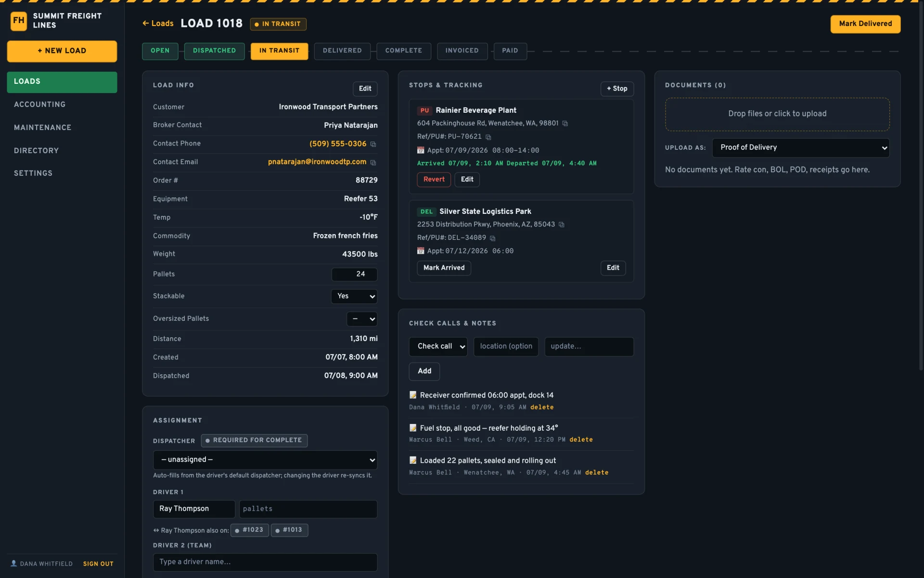Select the In Transit status stage
Viewport: 924px width, 578px height.
click(x=279, y=51)
